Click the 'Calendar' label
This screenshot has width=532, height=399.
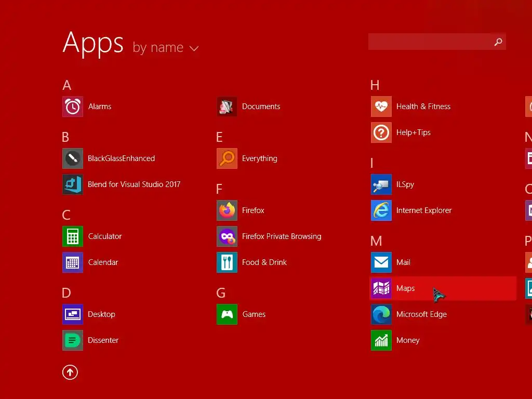(103, 262)
